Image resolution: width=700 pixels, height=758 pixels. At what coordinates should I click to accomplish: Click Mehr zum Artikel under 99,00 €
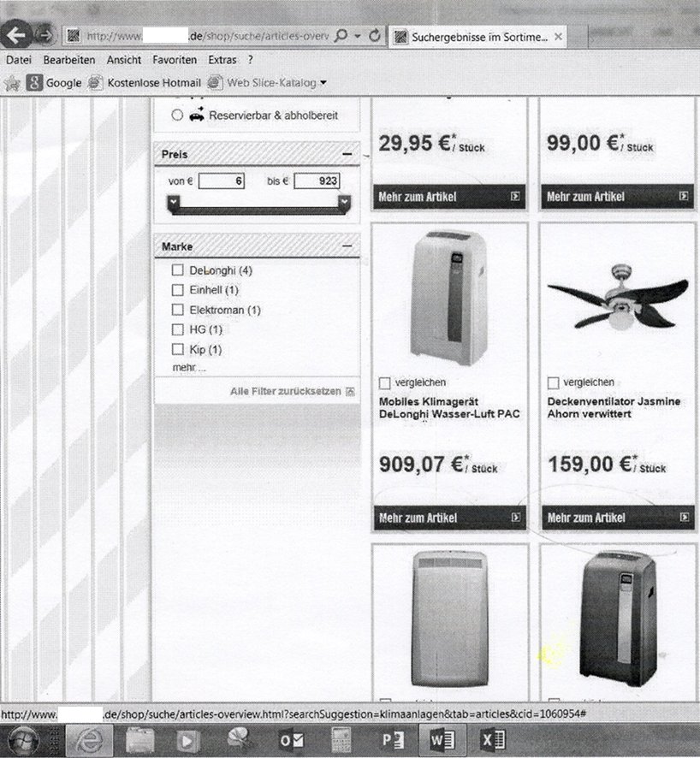click(x=617, y=197)
